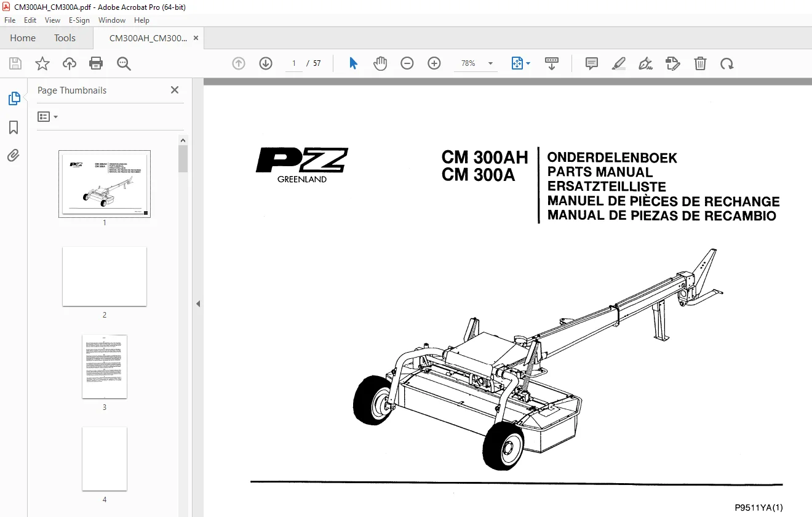Image resolution: width=812 pixels, height=517 pixels.
Task: Go to the previous page arrow
Action: [239, 63]
